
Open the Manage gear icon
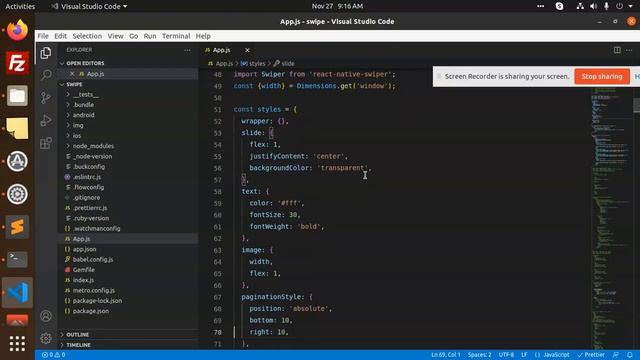tap(46, 338)
